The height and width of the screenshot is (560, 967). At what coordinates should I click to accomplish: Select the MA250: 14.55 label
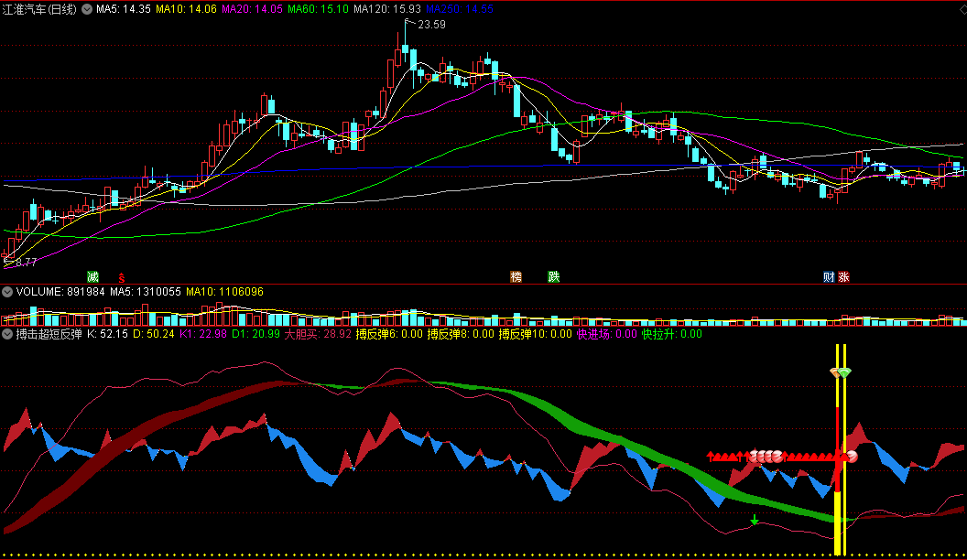click(460, 9)
